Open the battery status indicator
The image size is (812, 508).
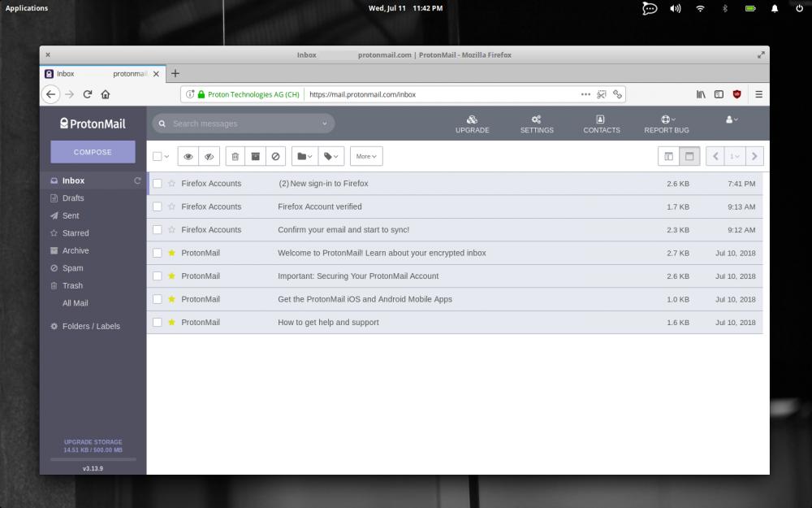coord(749,8)
